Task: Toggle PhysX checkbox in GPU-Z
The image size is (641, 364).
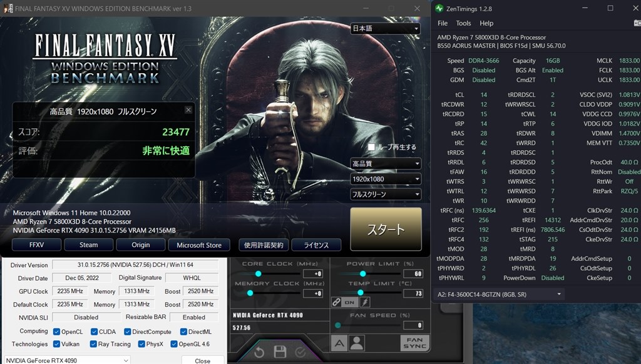Action: pyautogui.click(x=141, y=344)
